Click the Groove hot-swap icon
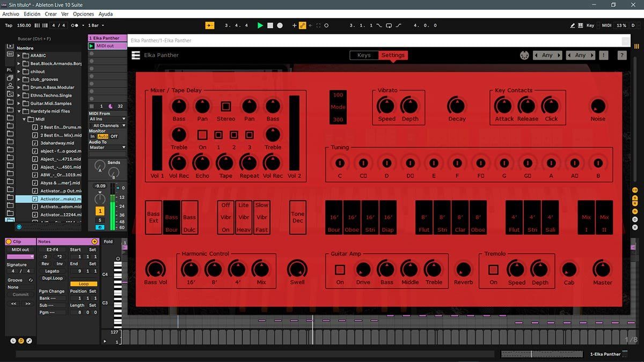The height and width of the screenshot is (362, 644). [x=31, y=280]
